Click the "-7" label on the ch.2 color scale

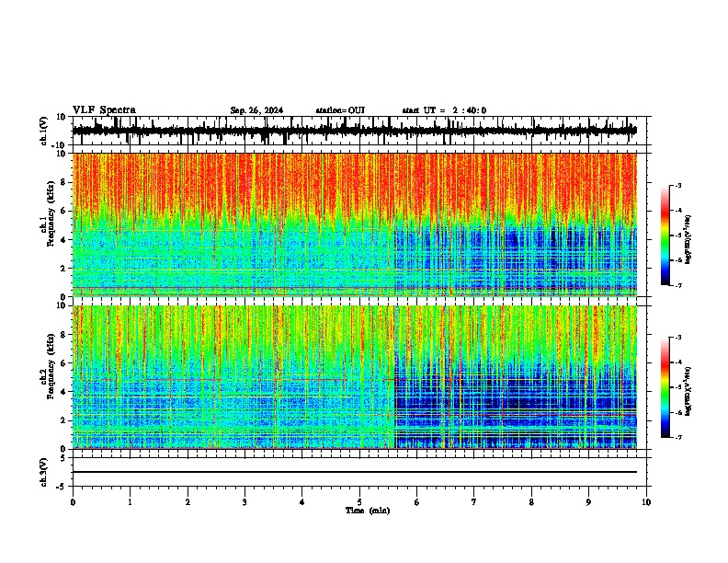678,437
